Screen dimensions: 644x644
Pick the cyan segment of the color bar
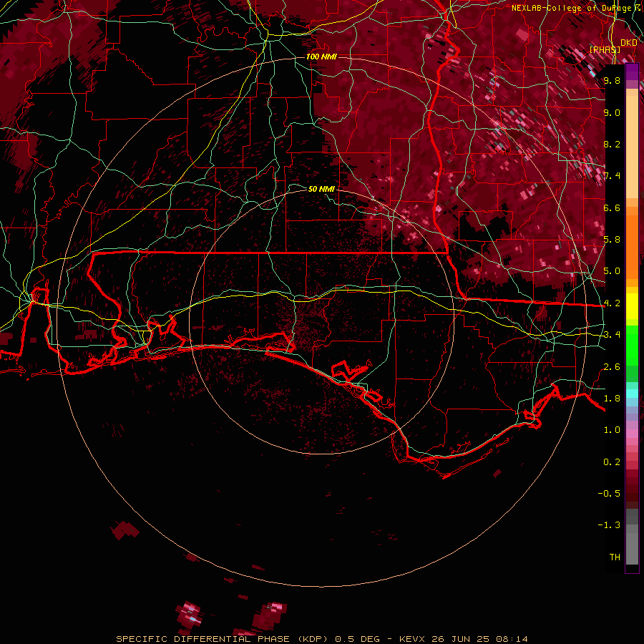coord(632,394)
